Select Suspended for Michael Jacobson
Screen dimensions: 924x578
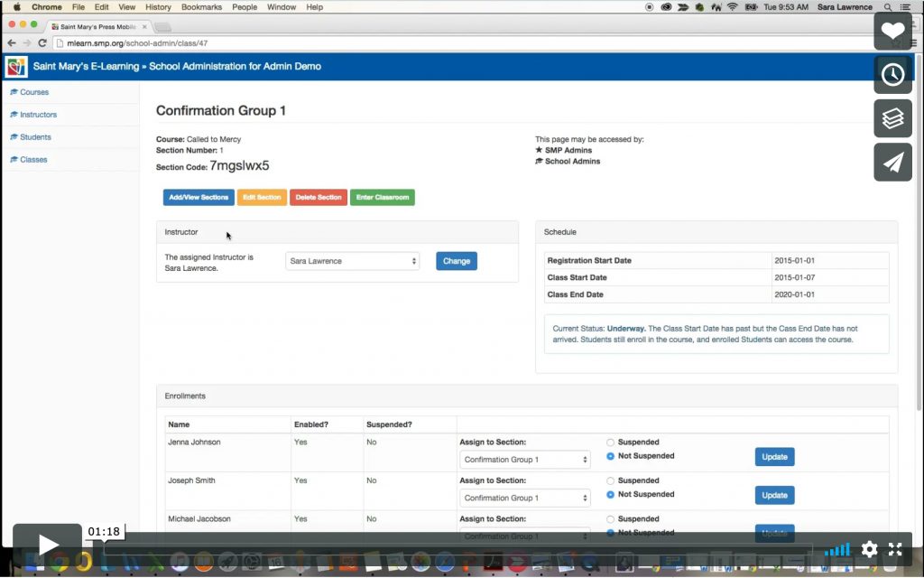pos(611,519)
